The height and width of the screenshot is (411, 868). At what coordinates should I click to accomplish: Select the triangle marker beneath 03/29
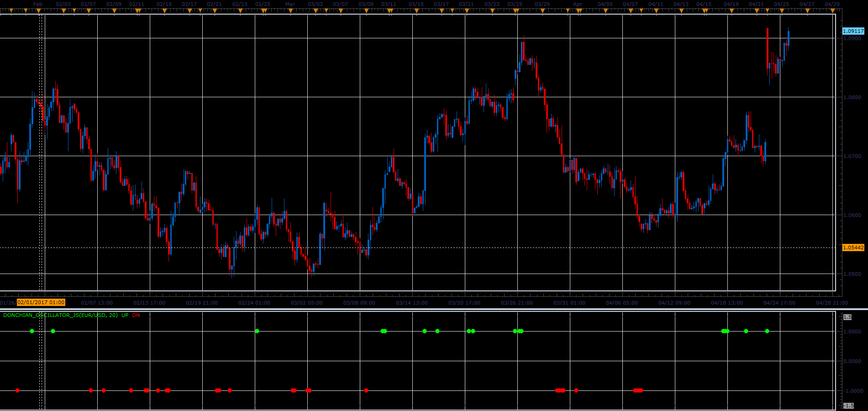[x=542, y=11]
